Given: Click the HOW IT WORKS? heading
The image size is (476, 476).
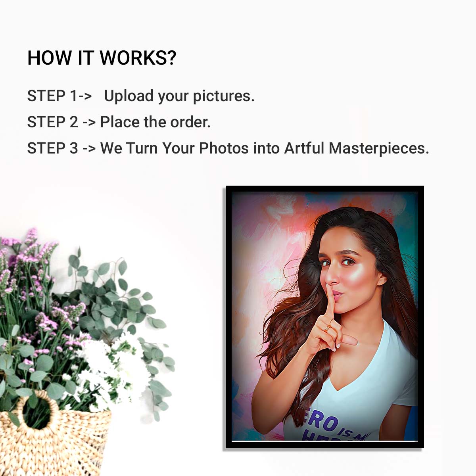Looking at the screenshot, I should click(x=102, y=58).
